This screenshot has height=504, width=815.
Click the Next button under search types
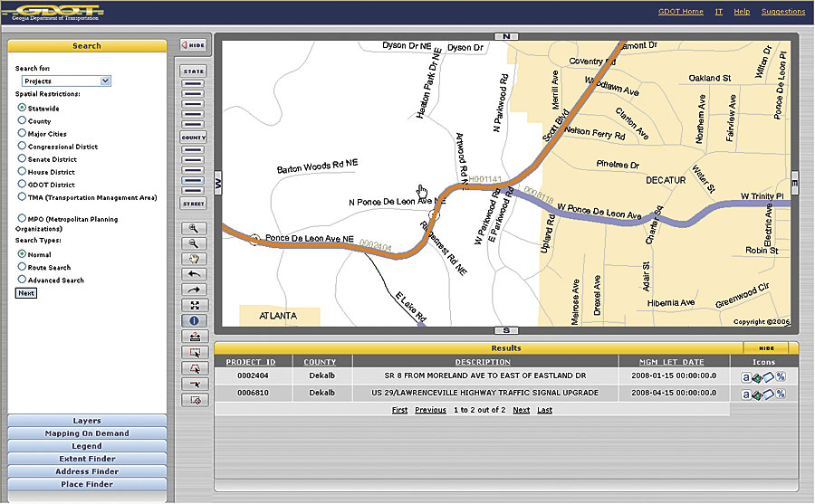pos(26,293)
